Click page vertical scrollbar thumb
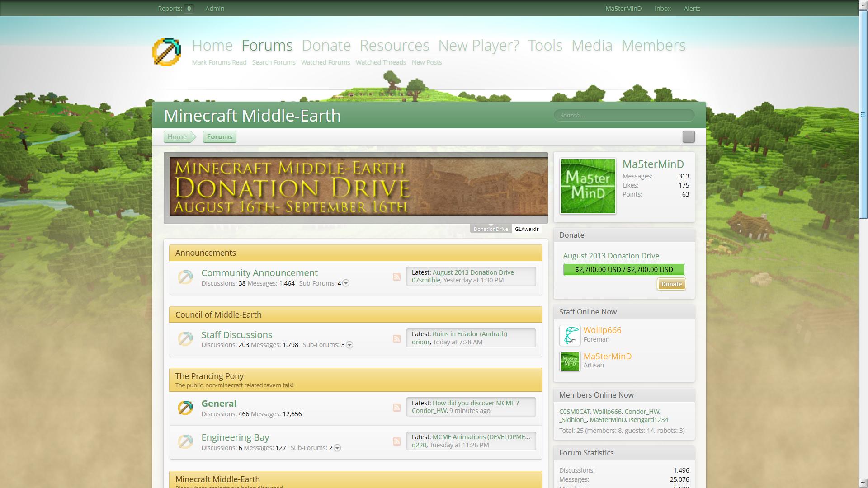868x488 pixels. coord(863,114)
